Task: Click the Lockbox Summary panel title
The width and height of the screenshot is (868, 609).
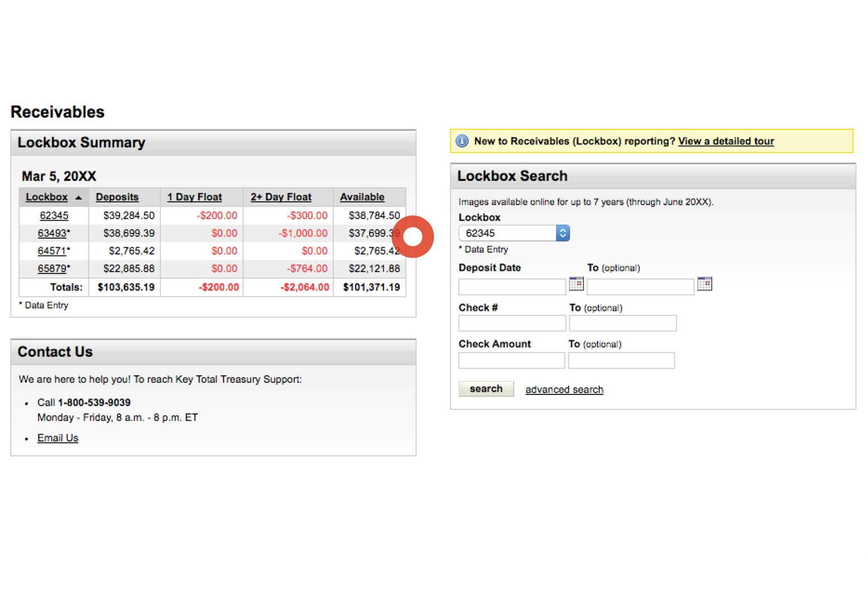Action: [x=81, y=143]
